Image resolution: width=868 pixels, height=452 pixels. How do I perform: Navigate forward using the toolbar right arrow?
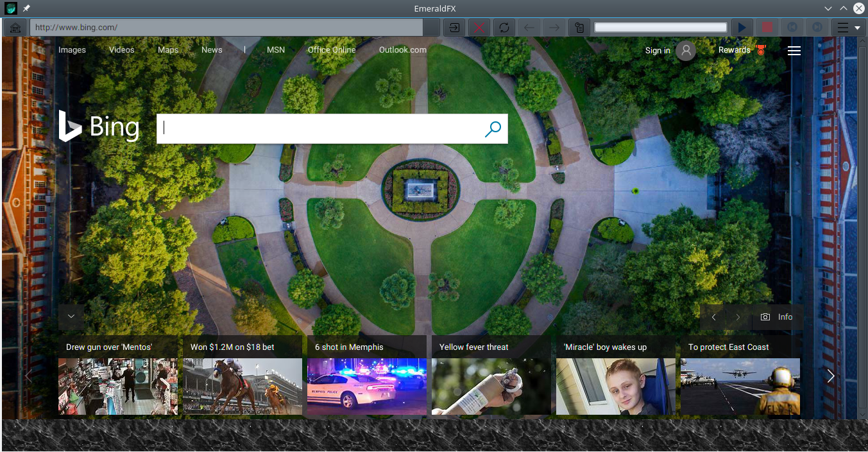point(554,28)
